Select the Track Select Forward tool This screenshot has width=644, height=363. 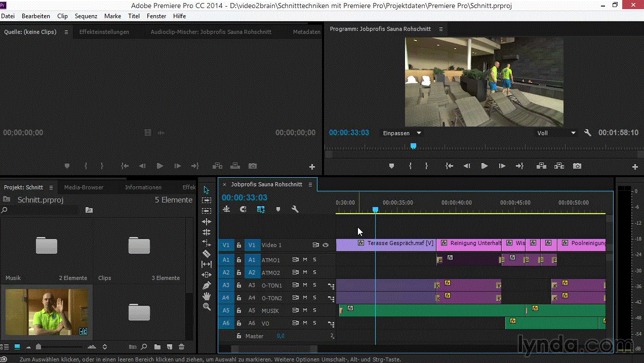[x=207, y=200]
